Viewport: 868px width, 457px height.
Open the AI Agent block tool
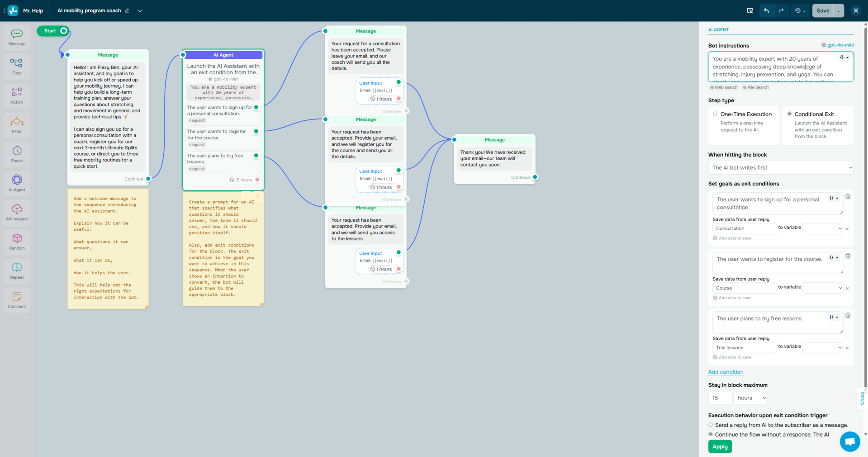[17, 183]
